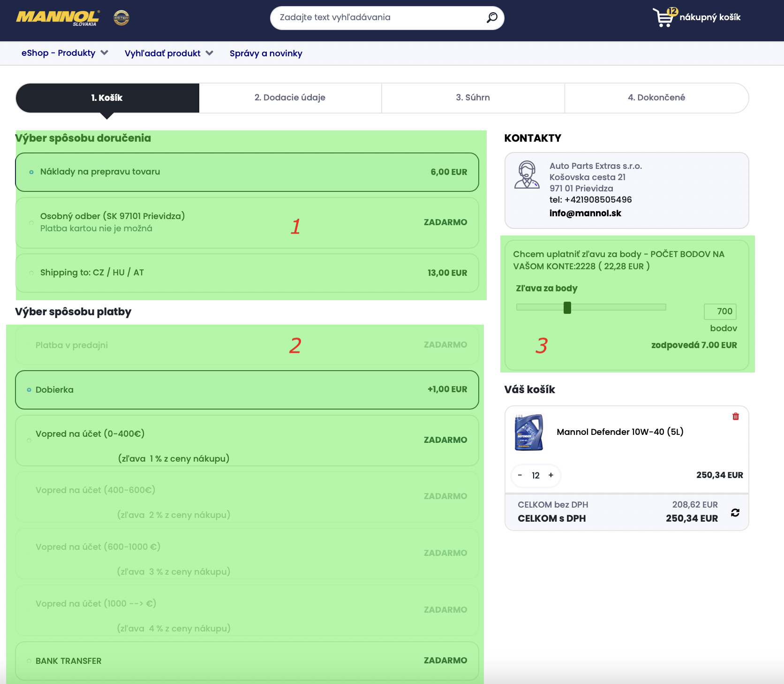Go to step 4. Dokončené tab
784x684 pixels.
pos(656,98)
